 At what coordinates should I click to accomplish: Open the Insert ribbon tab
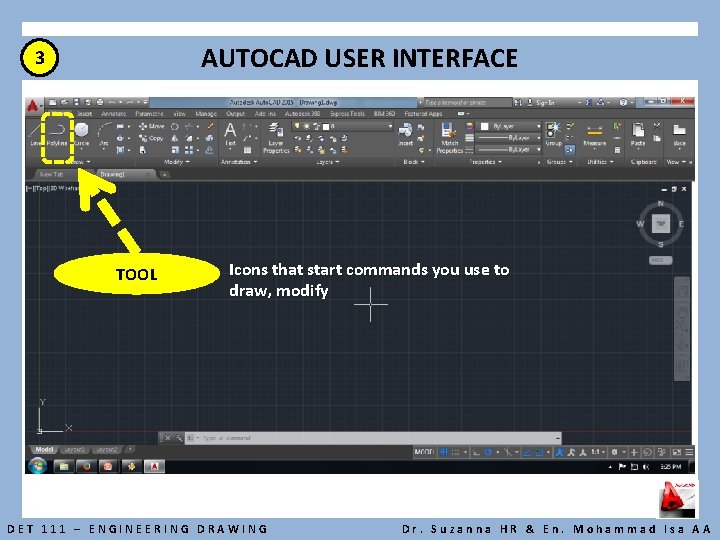(x=84, y=113)
